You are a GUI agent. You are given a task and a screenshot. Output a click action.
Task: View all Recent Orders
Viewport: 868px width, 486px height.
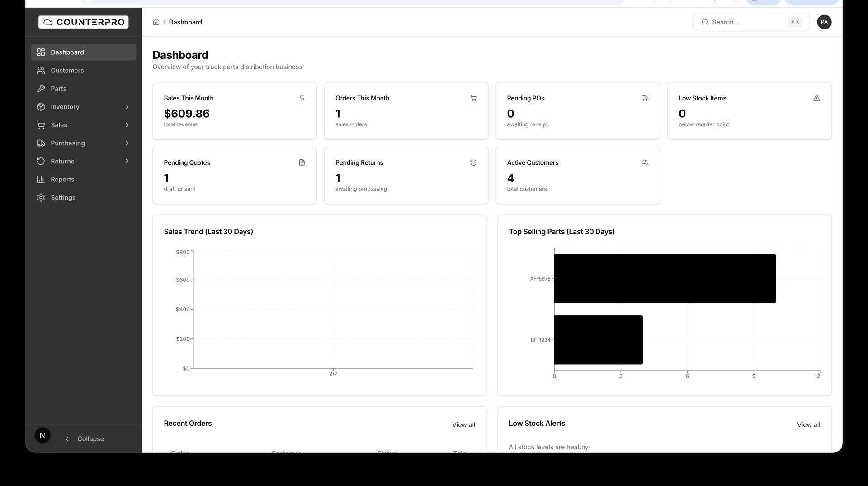tap(463, 424)
